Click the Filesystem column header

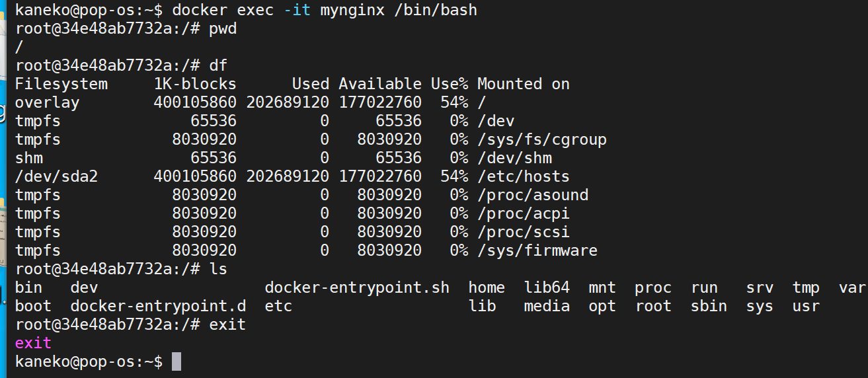point(61,84)
